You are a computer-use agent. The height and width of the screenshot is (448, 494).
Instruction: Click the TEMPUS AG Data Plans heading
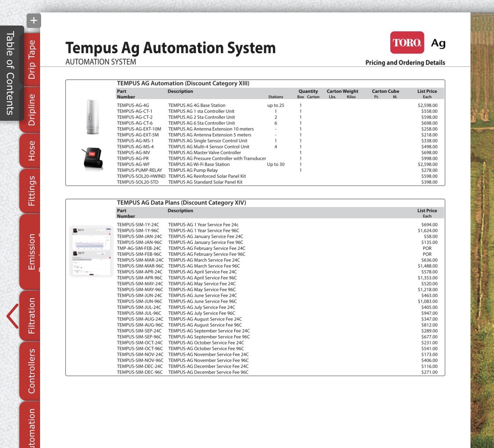181,203
